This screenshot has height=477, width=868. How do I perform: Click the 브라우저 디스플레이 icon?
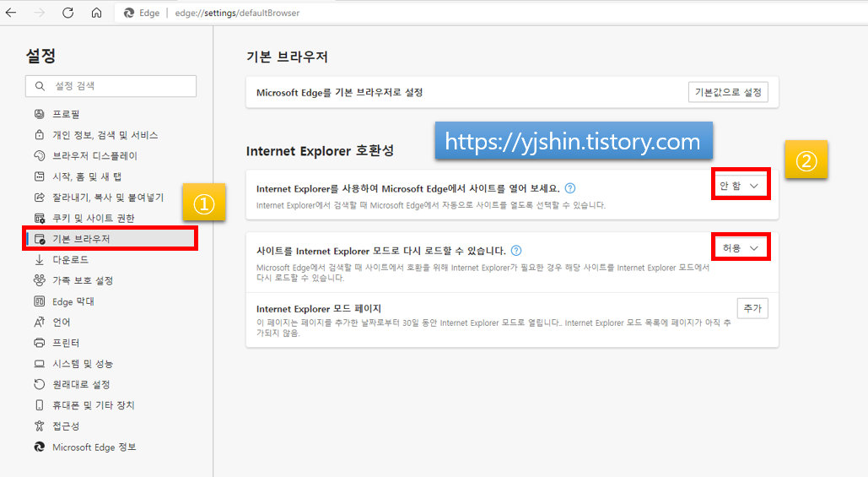coord(40,155)
